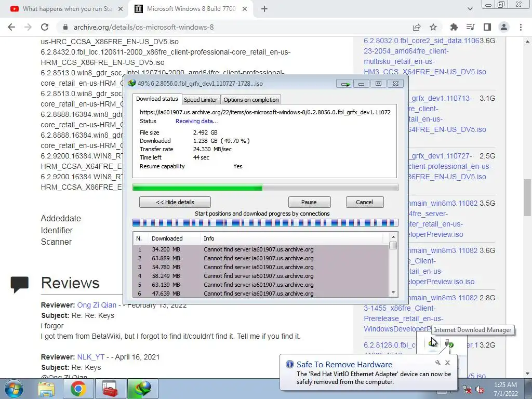Screen dimensions: 532x399
Task: Click the Safely Remove Hardware tray icon
Action: tap(449, 344)
